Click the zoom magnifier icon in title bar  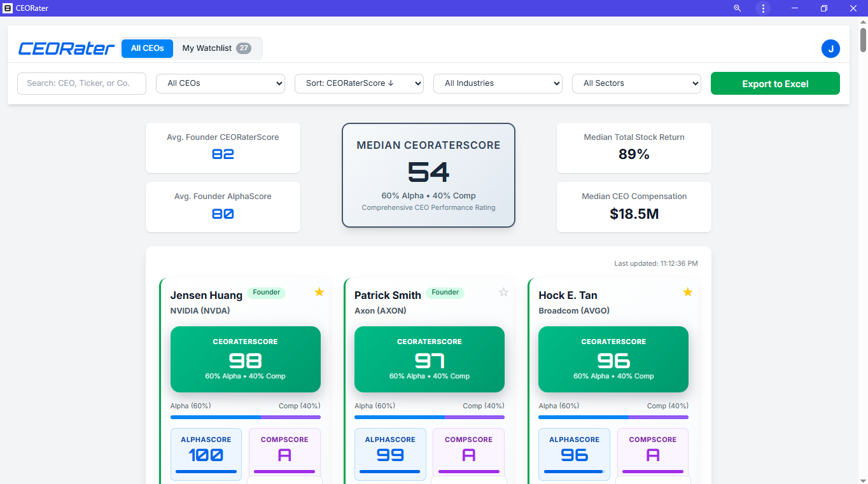738,8
